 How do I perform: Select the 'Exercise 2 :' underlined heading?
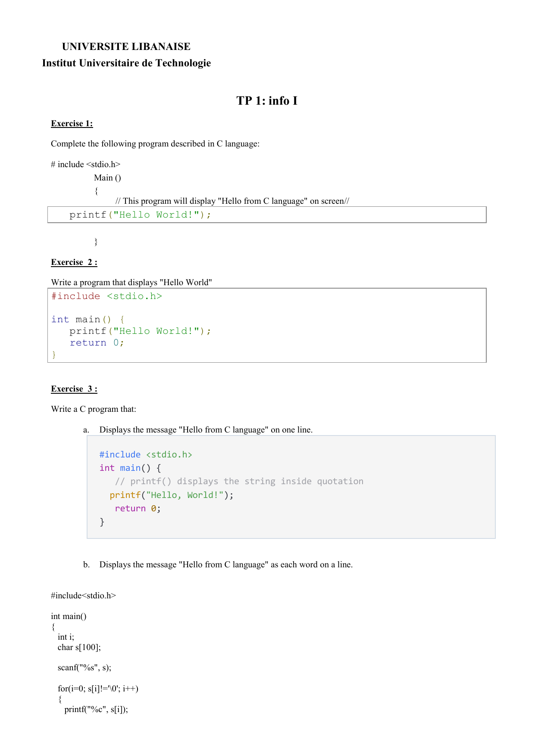74,262
